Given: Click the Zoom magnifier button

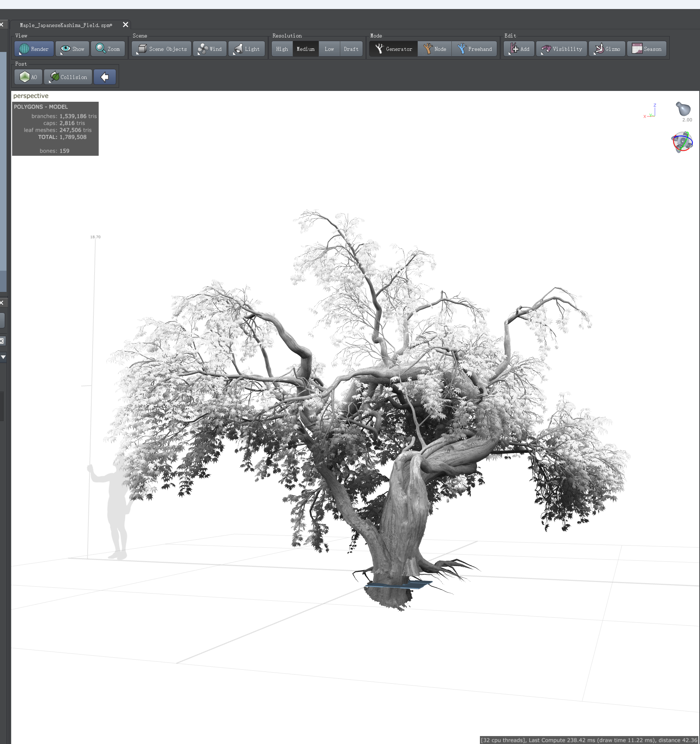Looking at the screenshot, I should 108,49.
